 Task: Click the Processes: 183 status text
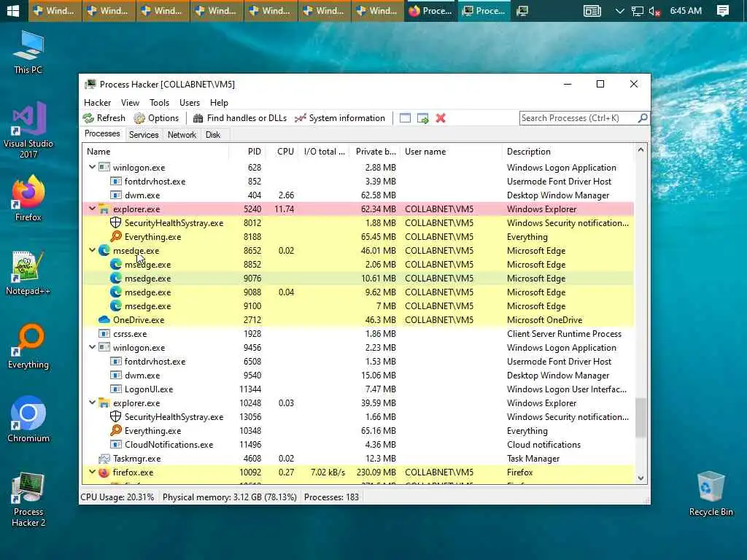[332, 497]
